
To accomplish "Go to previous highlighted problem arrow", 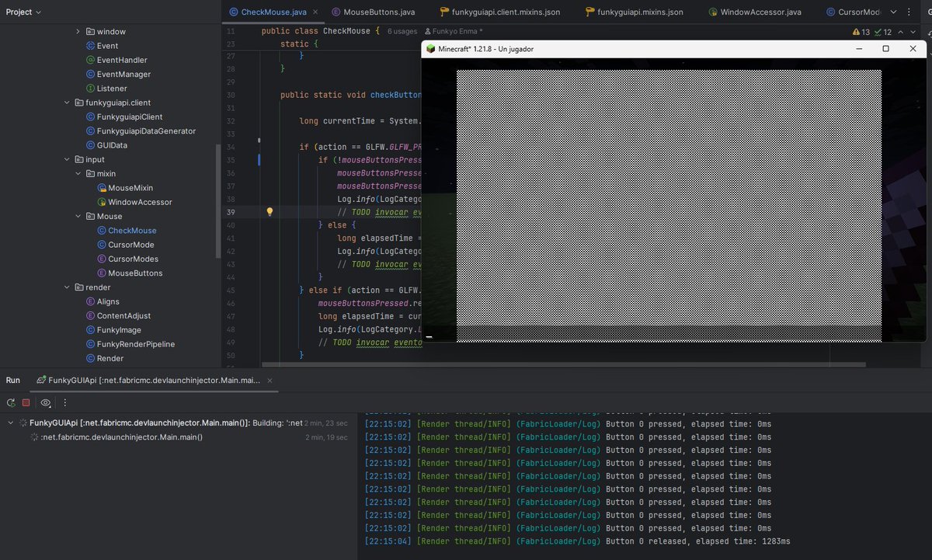I will [901, 32].
